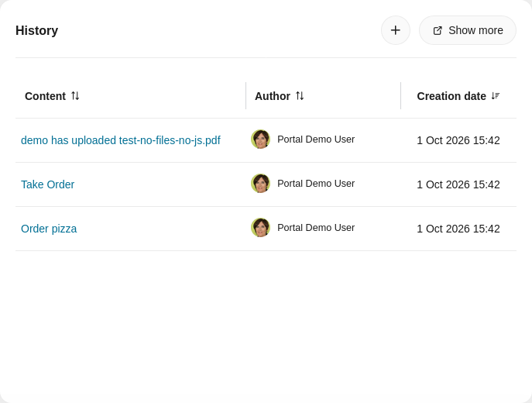This screenshot has width=532, height=403.
Task: Open the Take Order history link
Action: [x=47, y=184]
